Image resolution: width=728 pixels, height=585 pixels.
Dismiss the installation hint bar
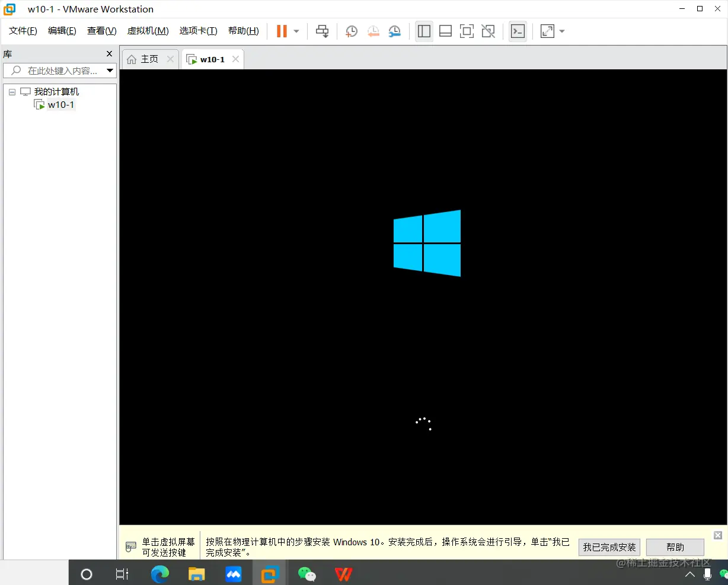(718, 535)
